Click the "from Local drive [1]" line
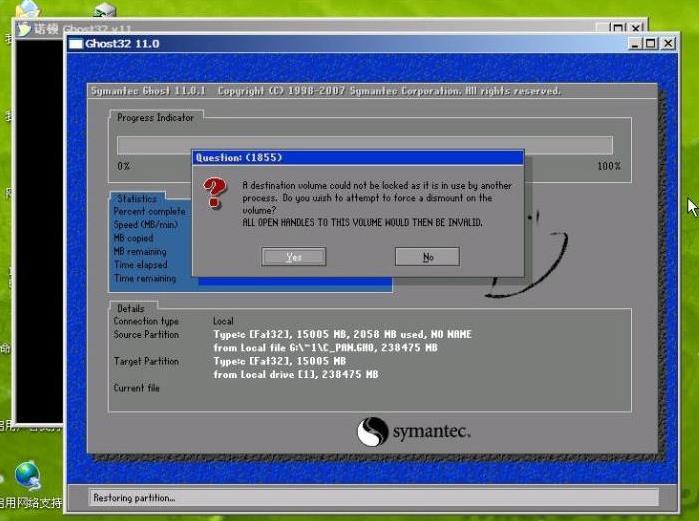699x521 pixels. pos(296,374)
